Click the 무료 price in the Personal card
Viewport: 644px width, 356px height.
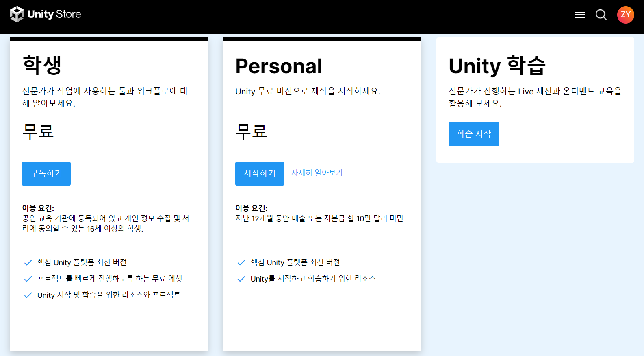point(251,131)
